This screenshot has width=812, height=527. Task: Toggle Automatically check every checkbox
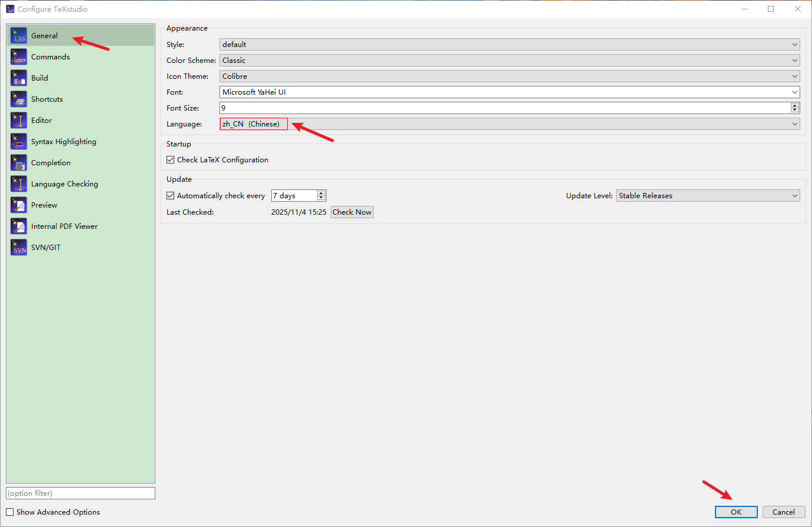[171, 196]
